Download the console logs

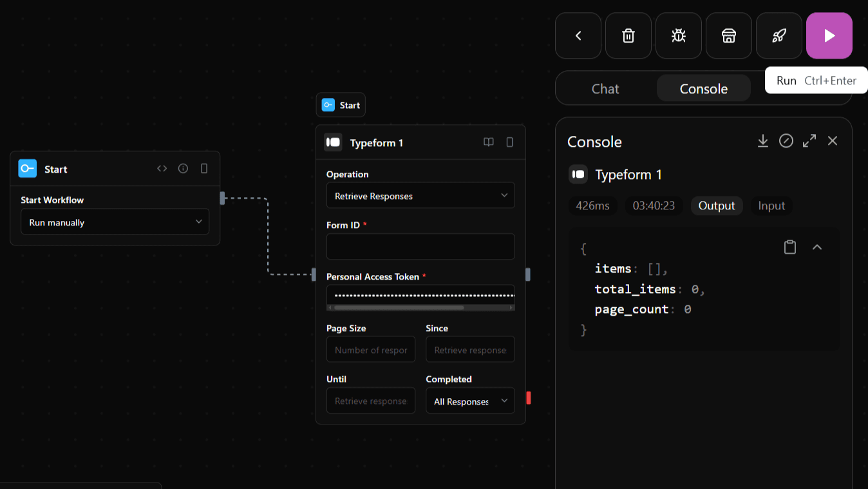pyautogui.click(x=763, y=140)
